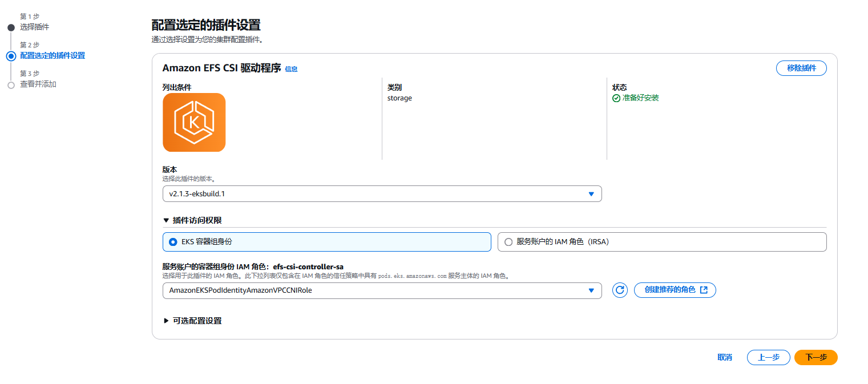Screen dimensions: 868x384
Task: Select step 2 配置选定的插件设置 in wizard
Action: (x=53, y=55)
